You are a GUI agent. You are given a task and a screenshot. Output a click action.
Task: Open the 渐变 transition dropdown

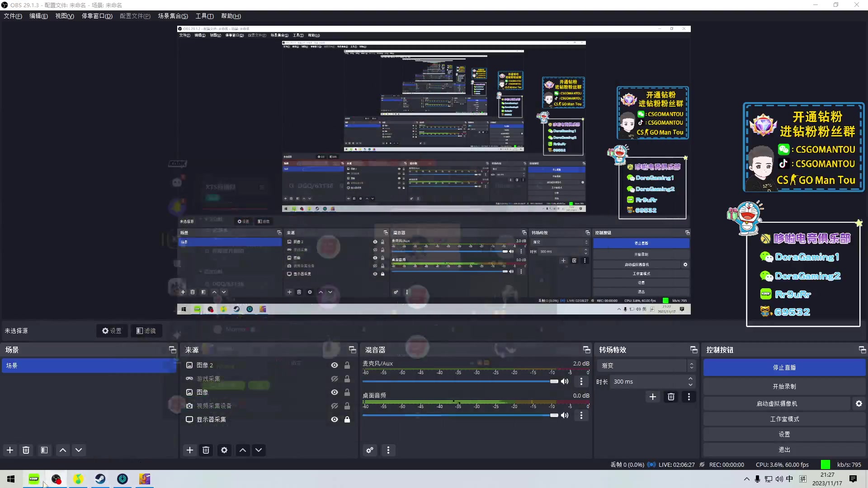[645, 366]
